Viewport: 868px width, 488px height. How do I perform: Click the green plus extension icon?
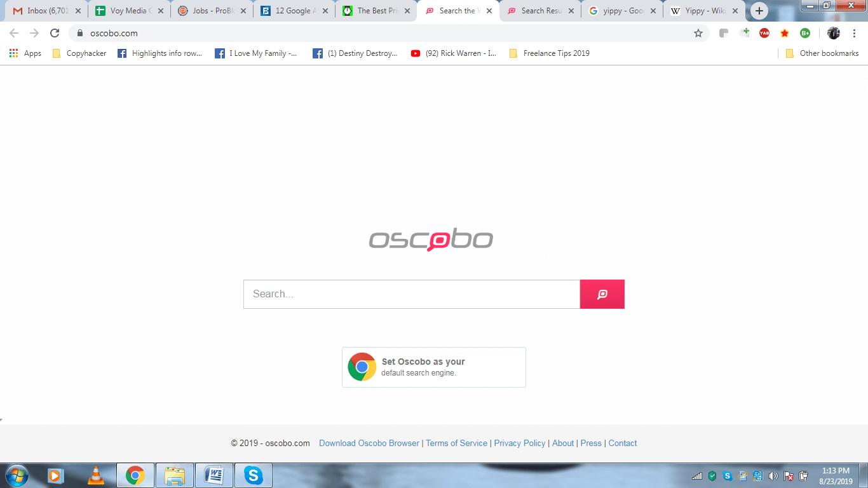click(x=744, y=33)
